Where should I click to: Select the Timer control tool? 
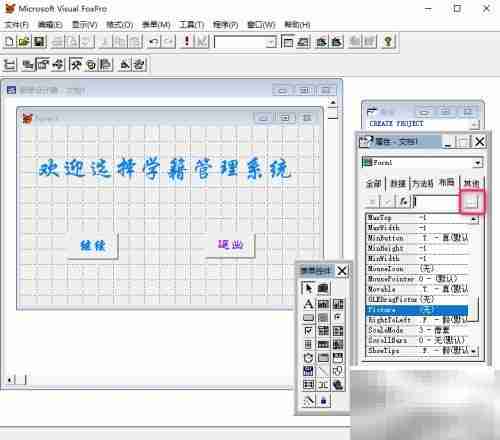(x=308, y=358)
